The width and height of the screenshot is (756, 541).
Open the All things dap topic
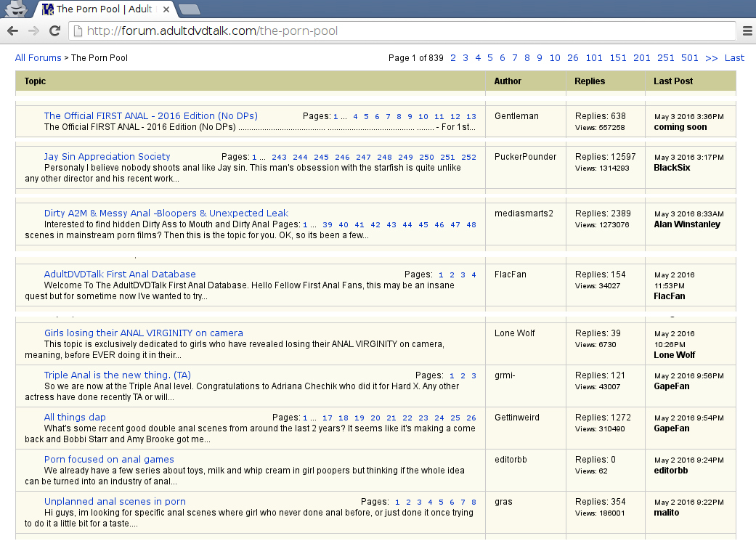point(75,417)
